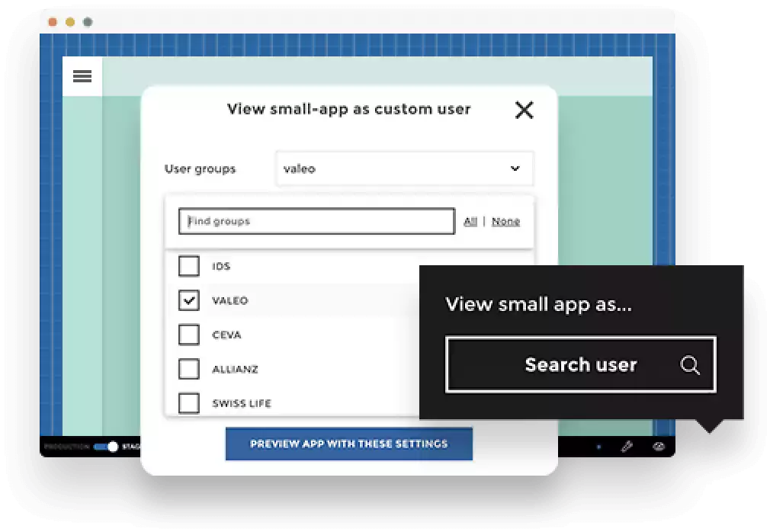Click the search magnifier icon
770x532 pixels.
pyautogui.click(x=689, y=365)
